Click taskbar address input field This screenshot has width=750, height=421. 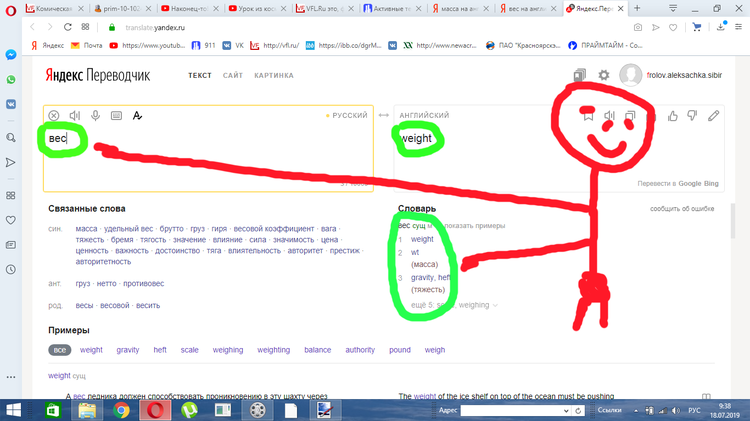click(x=510, y=410)
